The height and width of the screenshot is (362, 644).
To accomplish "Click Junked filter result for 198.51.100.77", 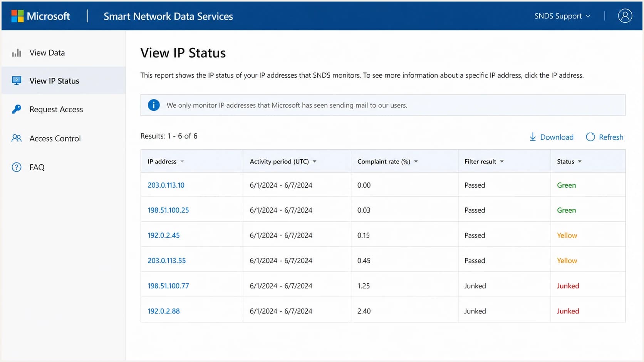I will point(475,286).
